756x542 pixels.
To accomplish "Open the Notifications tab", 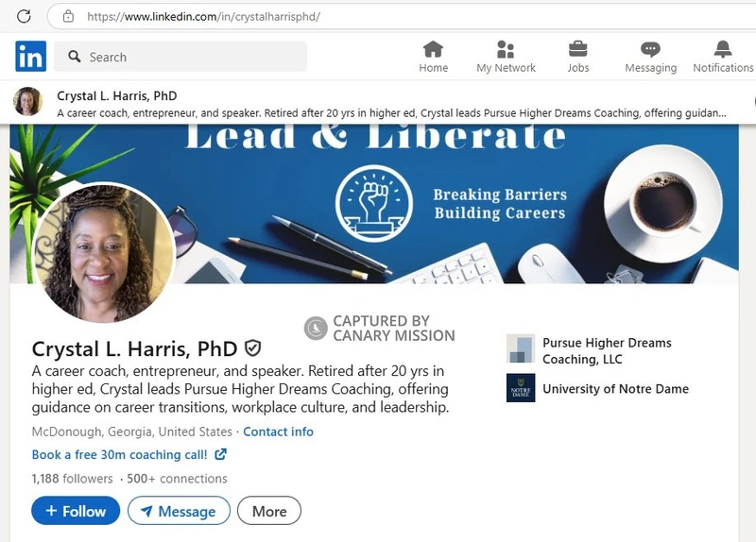I will coord(723,57).
